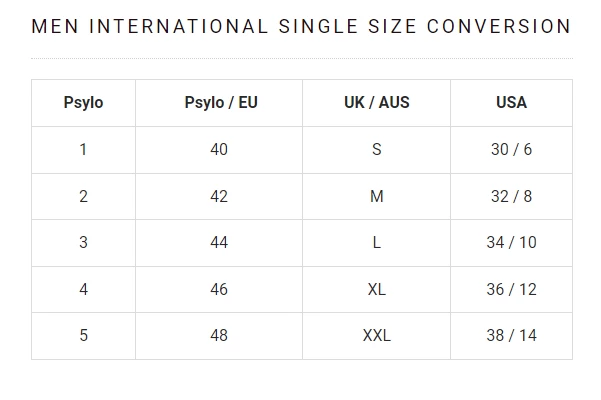
Task: Click the UK size L cell
Action: [376, 243]
